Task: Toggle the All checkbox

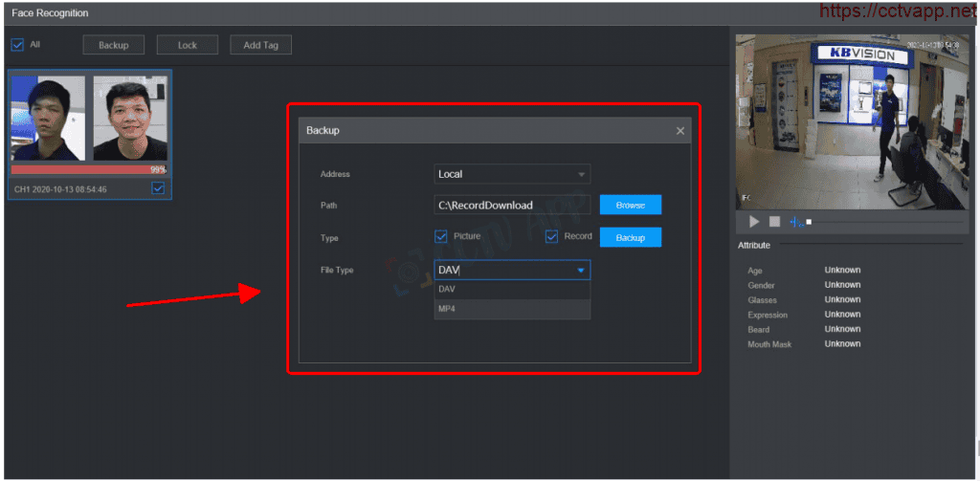Action: (17, 45)
